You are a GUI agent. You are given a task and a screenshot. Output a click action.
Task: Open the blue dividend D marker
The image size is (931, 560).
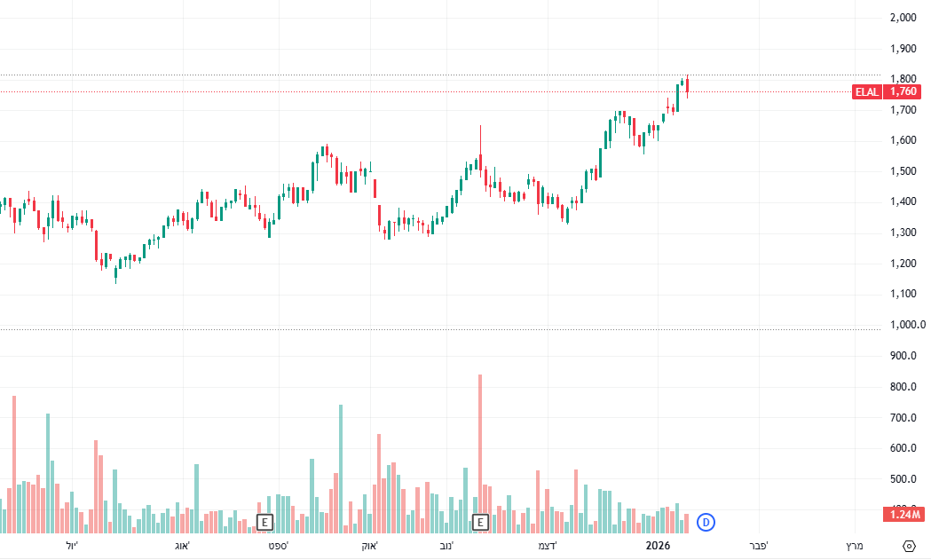tap(706, 522)
